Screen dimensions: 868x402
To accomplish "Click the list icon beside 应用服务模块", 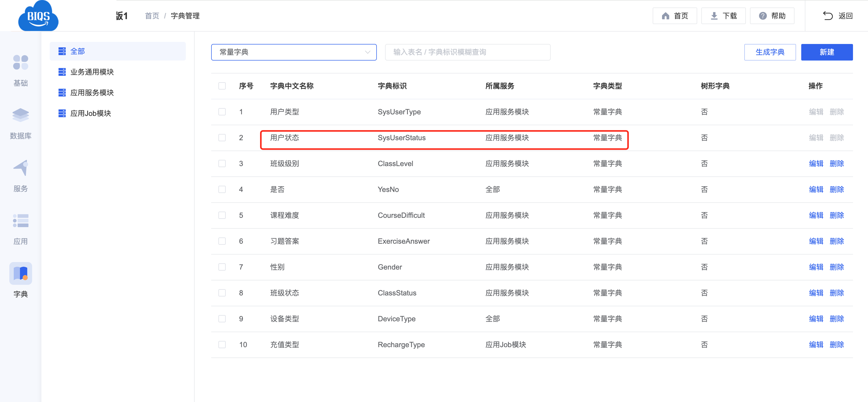I will [x=62, y=93].
